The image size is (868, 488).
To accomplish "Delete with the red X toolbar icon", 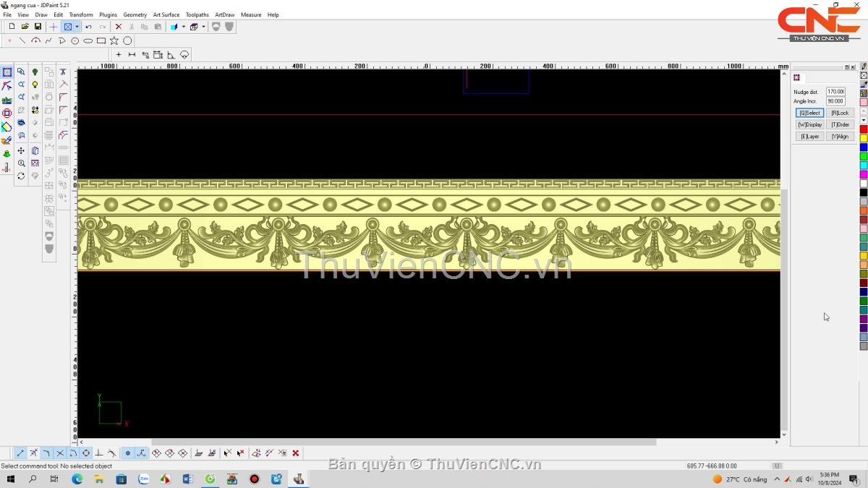I will tap(119, 27).
